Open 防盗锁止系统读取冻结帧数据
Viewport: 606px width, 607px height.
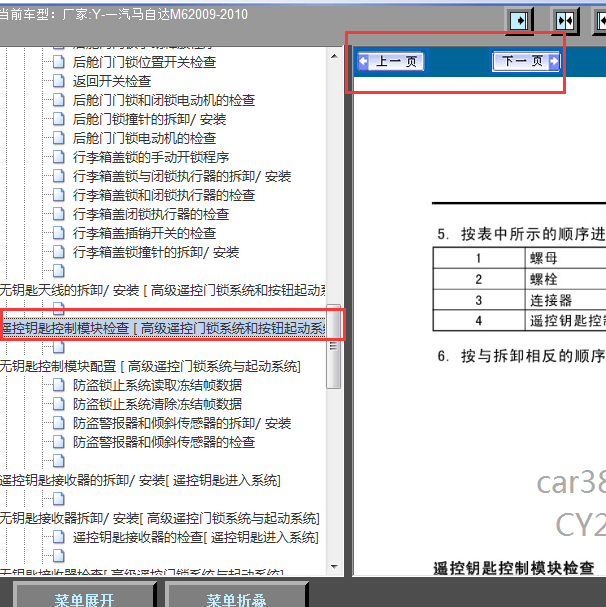point(157,385)
